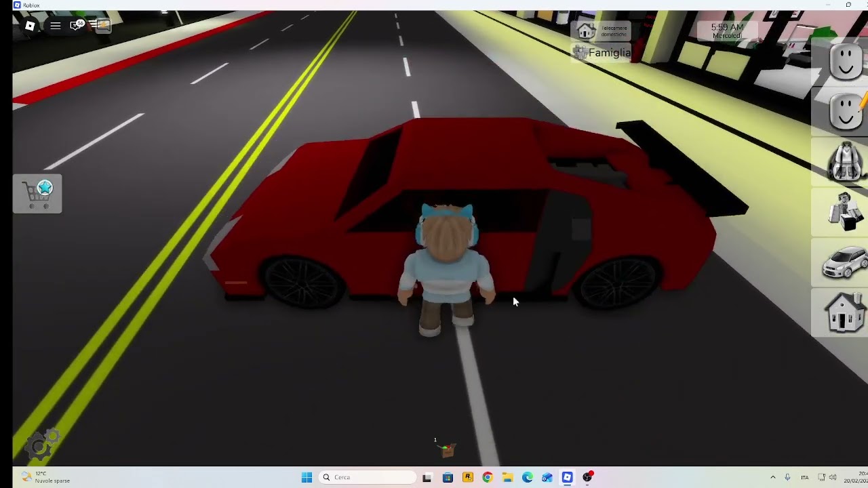Open the house menu icon
The width and height of the screenshot is (868, 488).
tap(844, 312)
